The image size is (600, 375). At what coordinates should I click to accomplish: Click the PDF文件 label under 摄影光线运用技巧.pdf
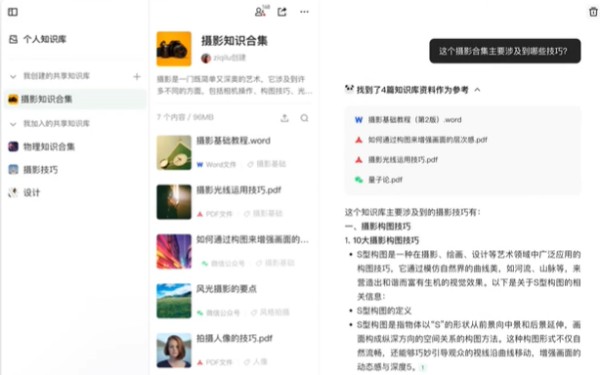click(x=215, y=214)
